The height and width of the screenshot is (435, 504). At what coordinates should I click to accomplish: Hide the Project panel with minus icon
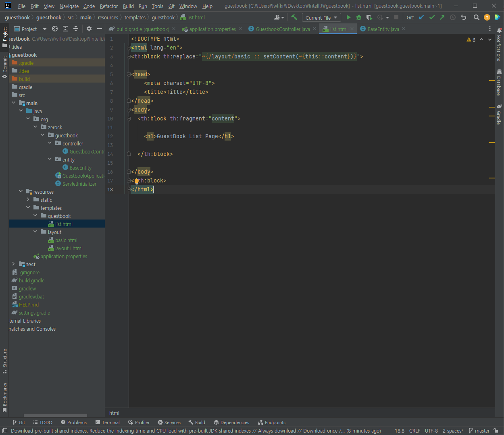click(x=100, y=29)
